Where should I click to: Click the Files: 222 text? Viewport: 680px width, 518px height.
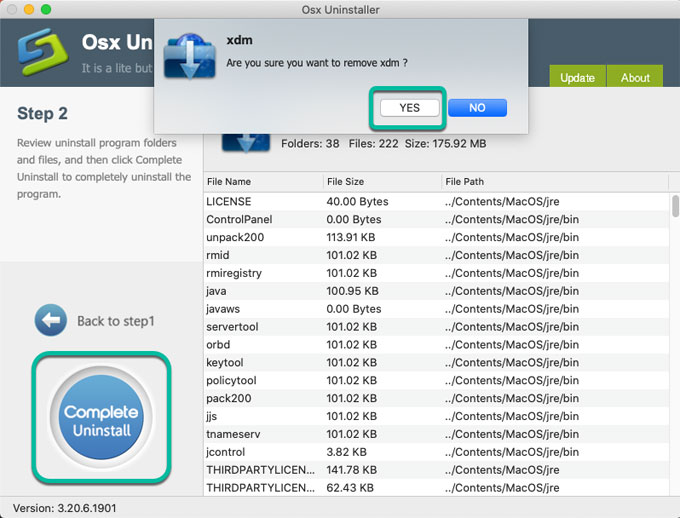click(373, 144)
